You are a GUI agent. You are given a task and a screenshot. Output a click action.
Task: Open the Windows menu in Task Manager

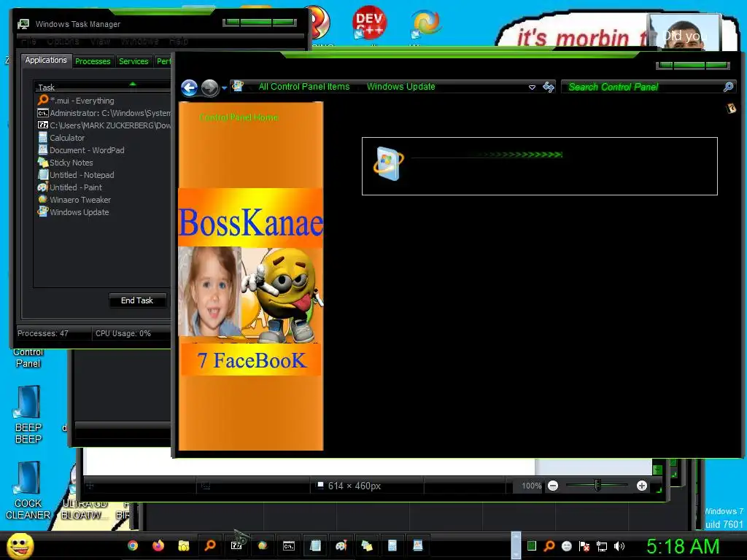[139, 42]
